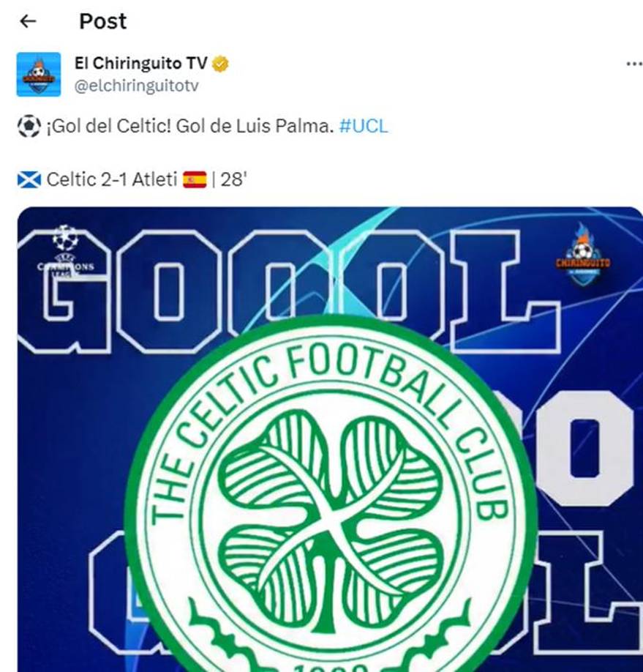Click the gold verified badge
The image size is (643, 672).
tap(220, 64)
